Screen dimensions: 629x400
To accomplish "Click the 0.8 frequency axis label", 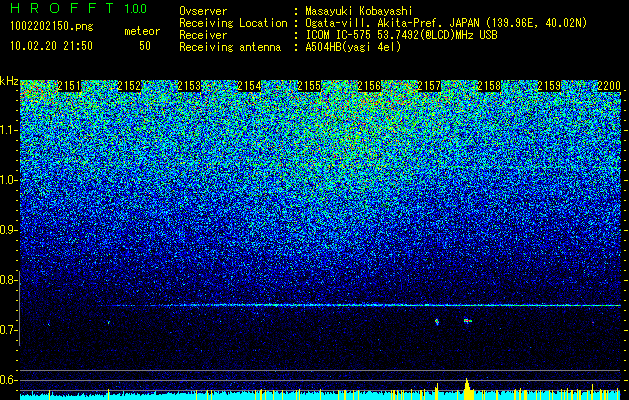I will coord(8,280).
